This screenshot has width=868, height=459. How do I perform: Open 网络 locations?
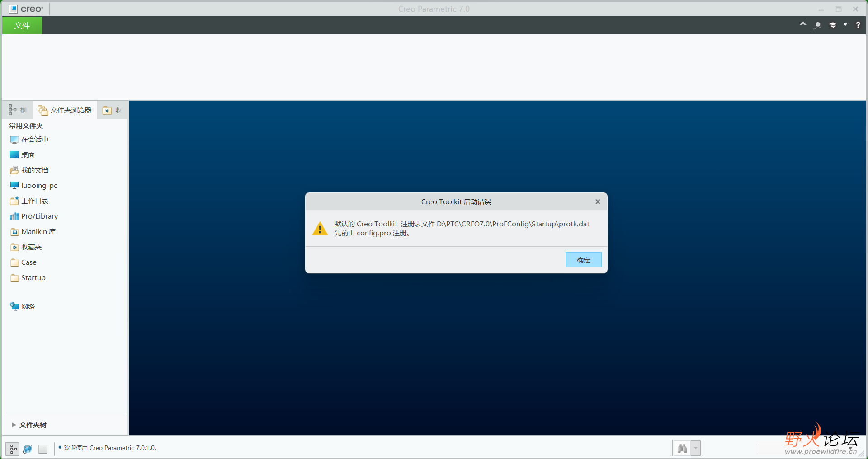23,306
